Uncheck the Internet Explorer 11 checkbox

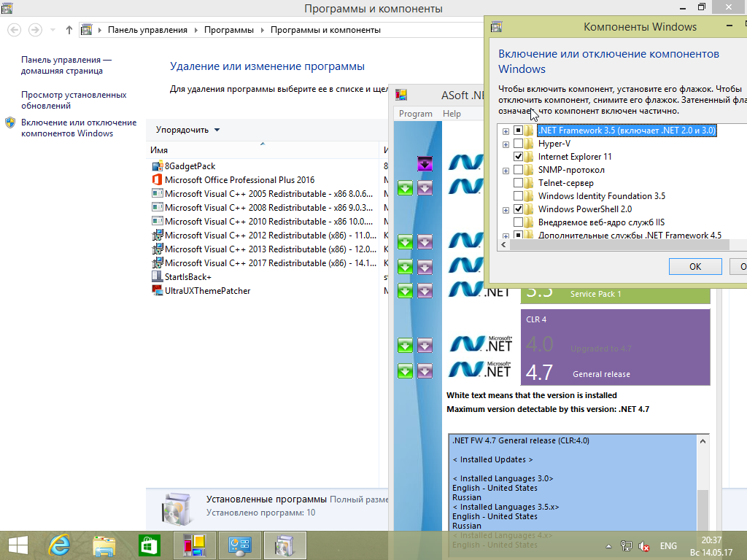click(519, 157)
